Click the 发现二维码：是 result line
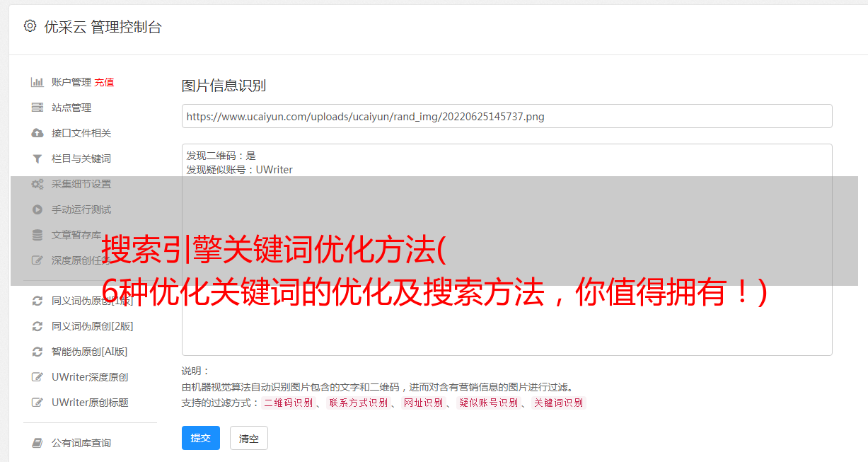868x462 pixels. (221, 156)
